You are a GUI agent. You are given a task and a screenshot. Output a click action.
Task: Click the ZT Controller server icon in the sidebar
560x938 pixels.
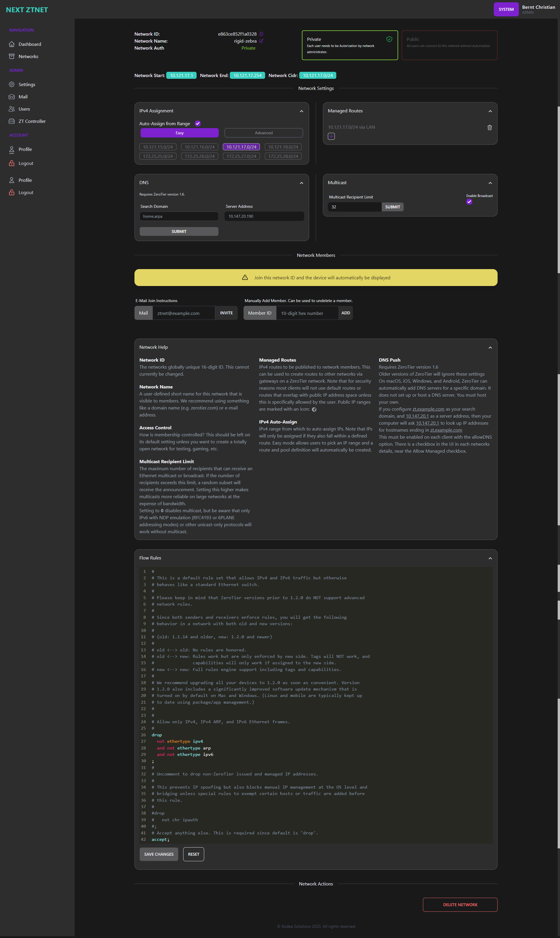point(12,121)
